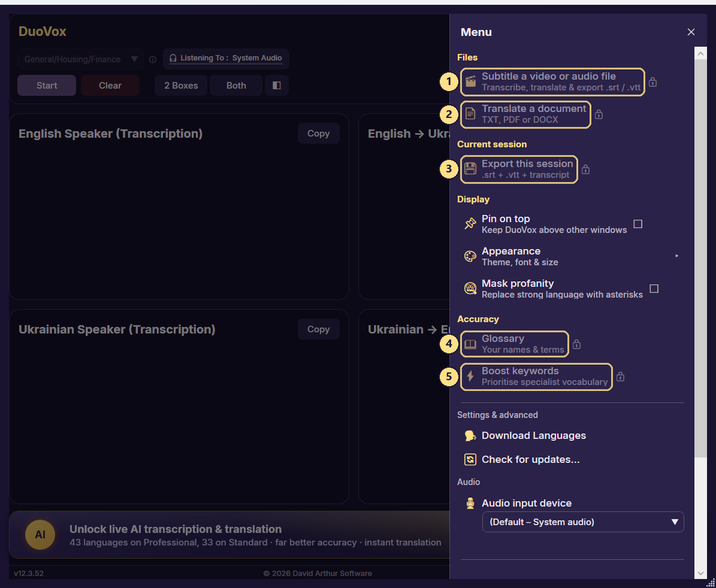Enable the Pin on top checkbox
The image size is (716, 588).
pyautogui.click(x=638, y=224)
